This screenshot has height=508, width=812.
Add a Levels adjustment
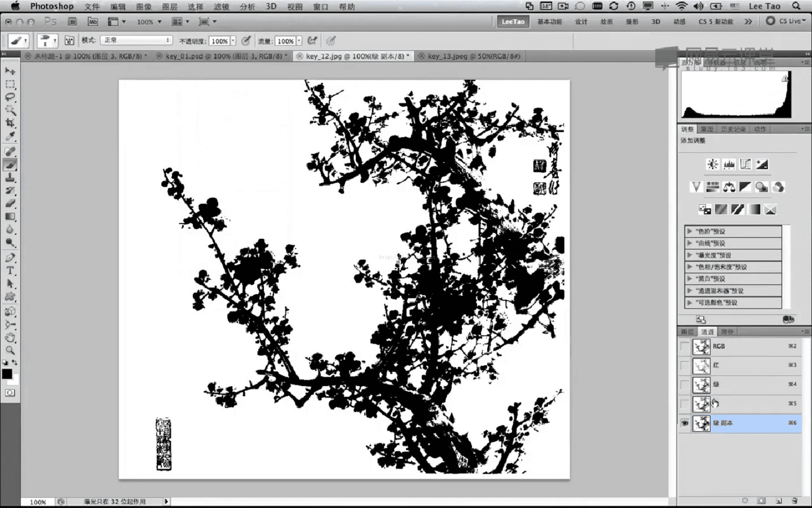coord(729,164)
